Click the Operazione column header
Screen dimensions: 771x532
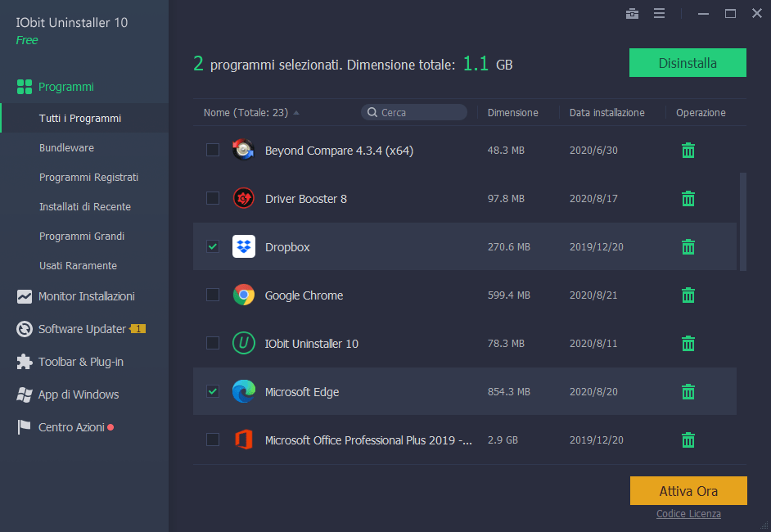point(701,113)
